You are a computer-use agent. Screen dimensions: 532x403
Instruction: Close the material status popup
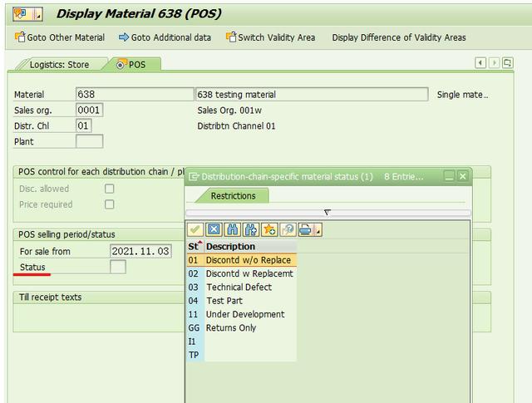pyautogui.click(x=462, y=176)
